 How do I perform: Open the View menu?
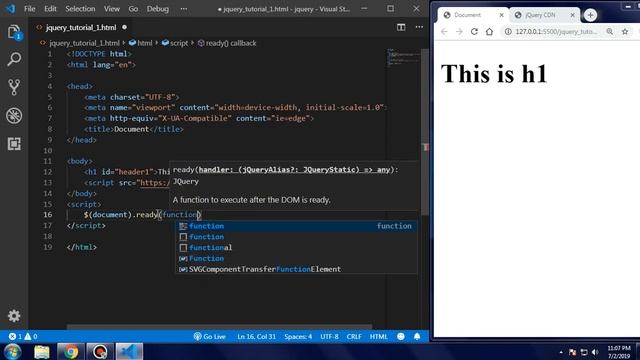[x=111, y=9]
